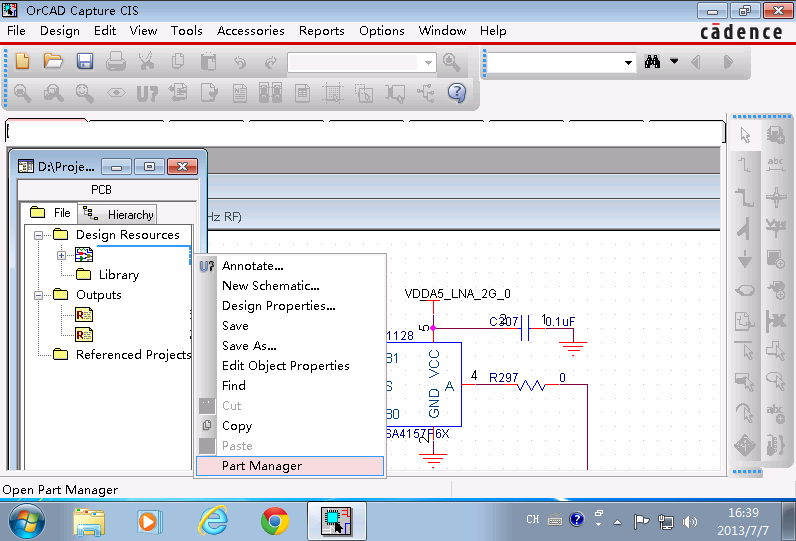Open Internet Explorer from the taskbar
This screenshot has height=541, width=796.
(213, 521)
